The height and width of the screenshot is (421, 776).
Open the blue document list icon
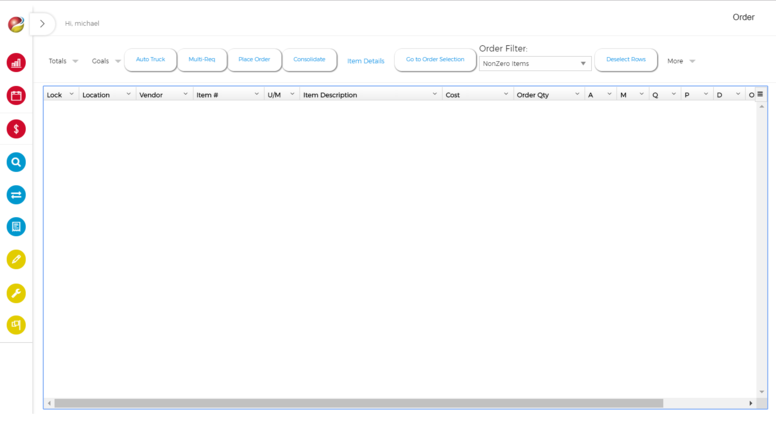[x=16, y=227]
